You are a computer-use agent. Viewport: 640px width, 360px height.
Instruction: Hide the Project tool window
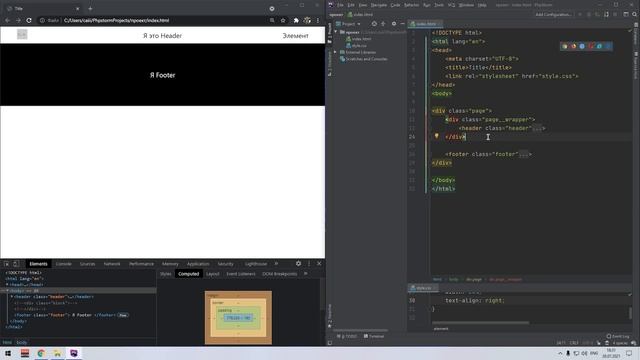[x=402, y=24]
